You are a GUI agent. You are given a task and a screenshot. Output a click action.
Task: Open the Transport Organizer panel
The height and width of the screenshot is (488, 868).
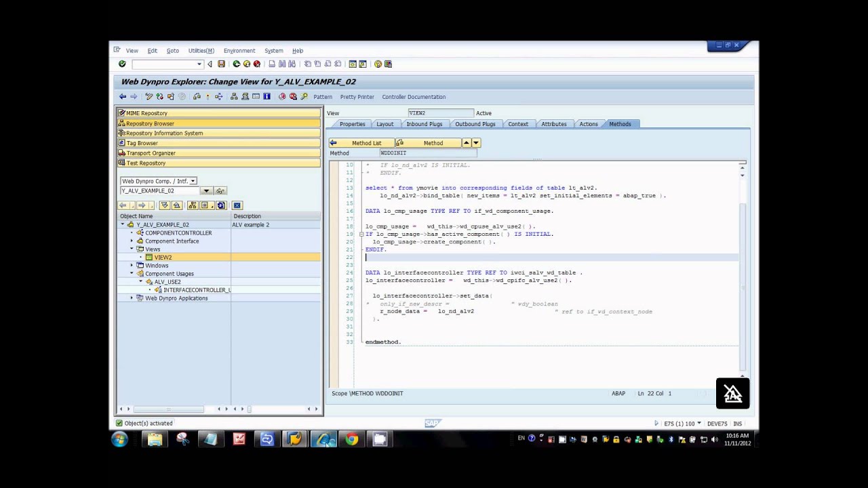(x=218, y=153)
